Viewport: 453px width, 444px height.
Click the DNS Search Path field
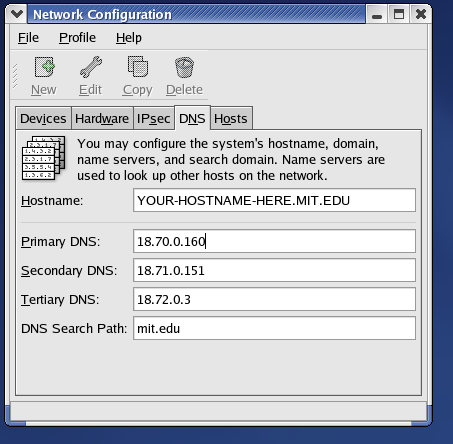point(274,328)
